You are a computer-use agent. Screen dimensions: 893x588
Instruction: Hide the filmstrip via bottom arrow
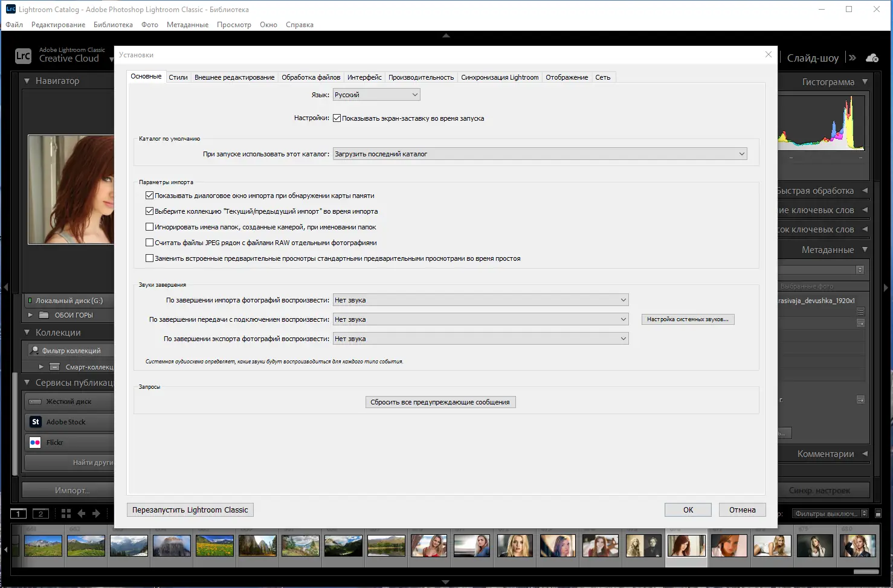point(446,583)
